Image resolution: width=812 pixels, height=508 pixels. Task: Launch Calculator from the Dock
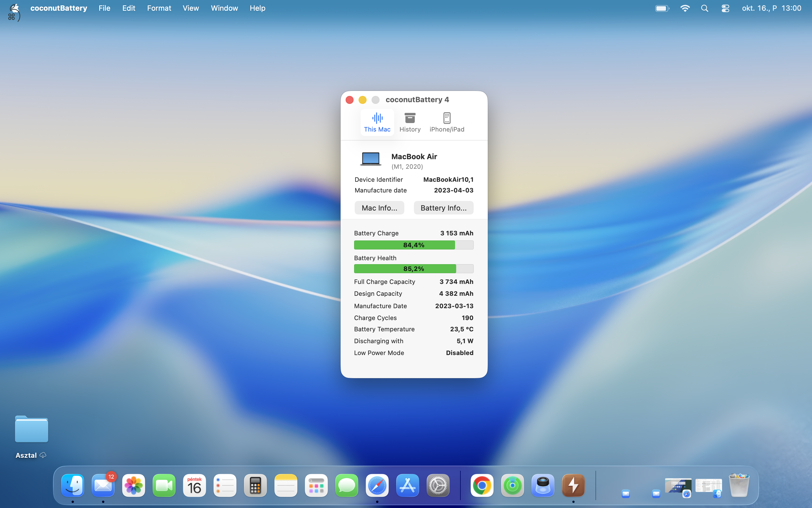coord(255,485)
